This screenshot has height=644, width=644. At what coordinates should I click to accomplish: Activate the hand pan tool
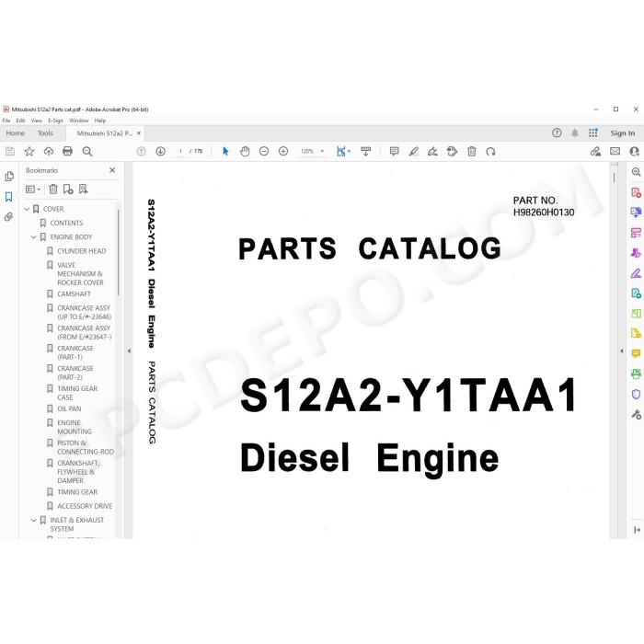click(x=245, y=152)
